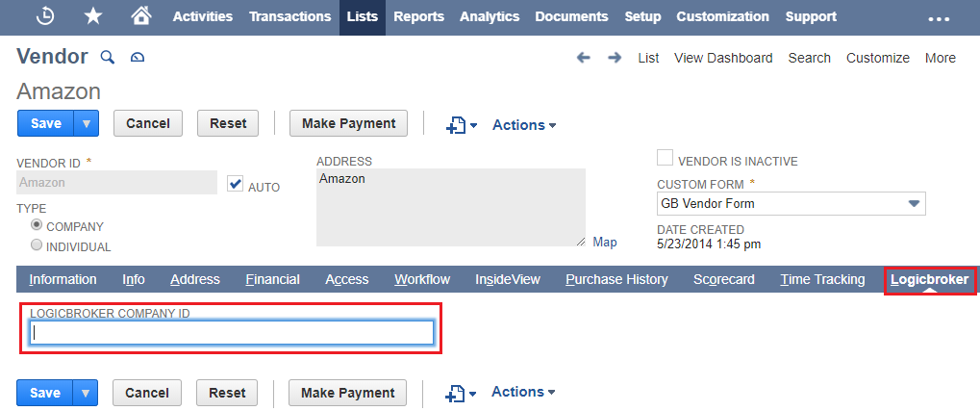Check the Vendor Is Inactive box
The width and height of the screenshot is (980, 411).
(x=665, y=159)
